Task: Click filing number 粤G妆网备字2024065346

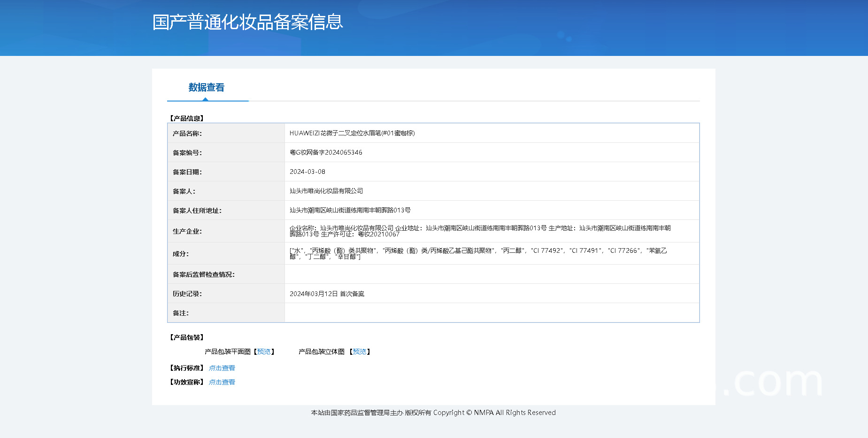Action: tap(326, 152)
